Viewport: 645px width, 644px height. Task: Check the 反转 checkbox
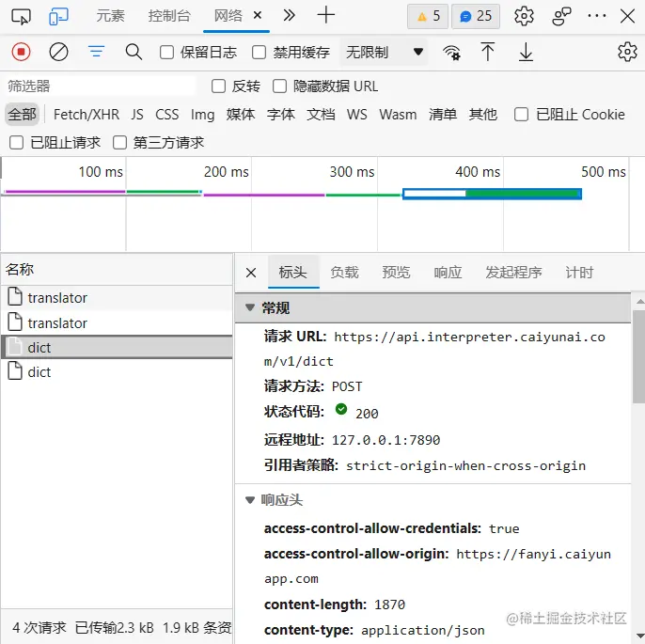click(218, 86)
